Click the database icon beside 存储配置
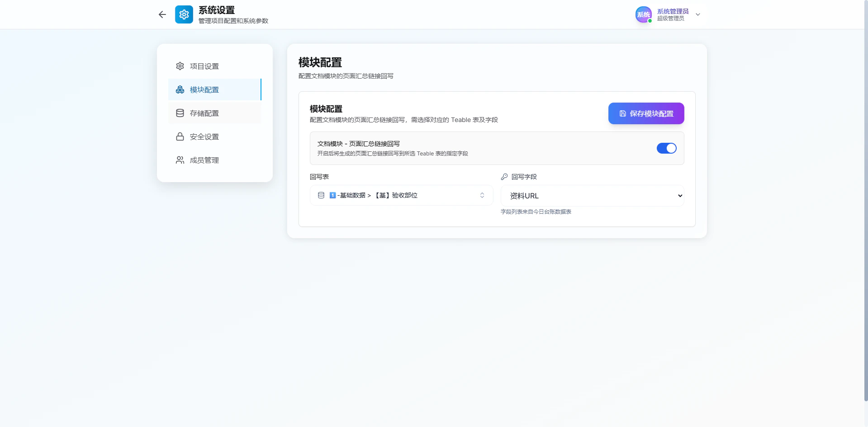The width and height of the screenshot is (868, 427). pos(180,113)
